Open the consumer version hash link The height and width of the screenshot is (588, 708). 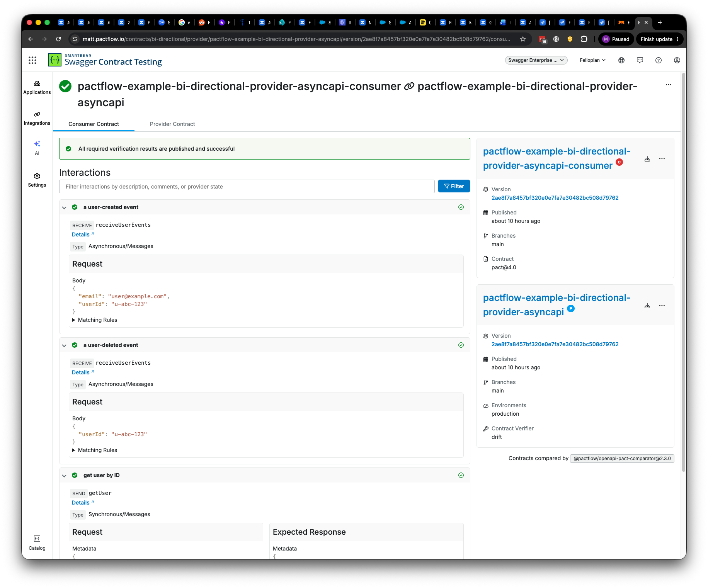[x=555, y=198]
